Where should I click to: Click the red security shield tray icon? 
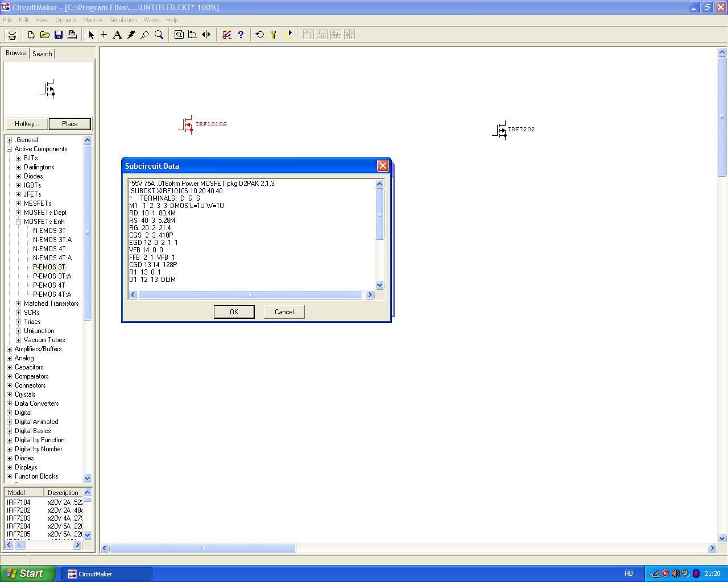click(665, 573)
